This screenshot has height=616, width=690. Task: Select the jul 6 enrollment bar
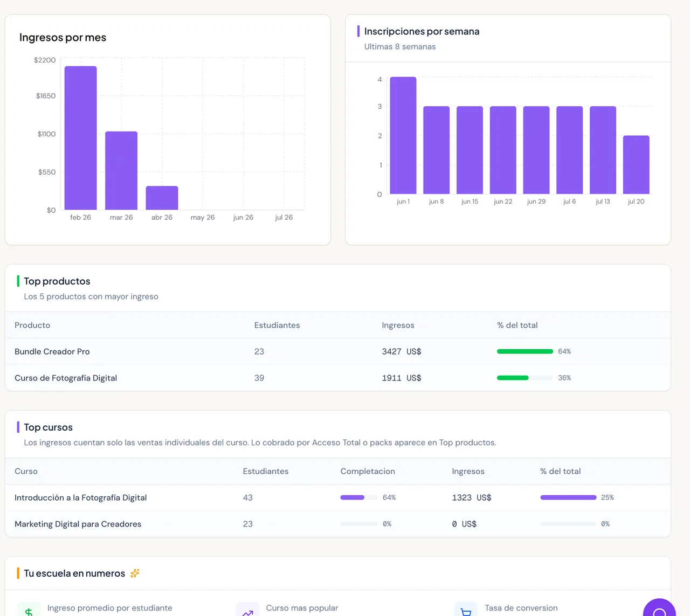(x=570, y=150)
